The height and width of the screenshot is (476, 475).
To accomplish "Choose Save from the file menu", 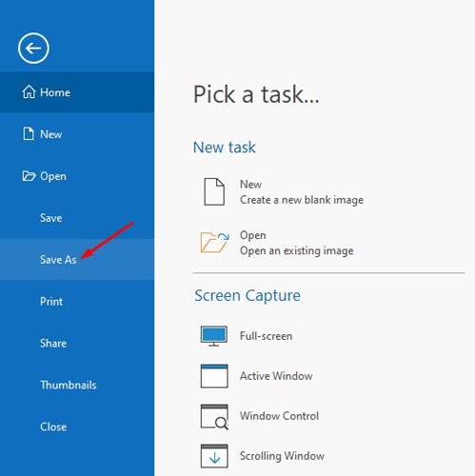I will 77,218.
